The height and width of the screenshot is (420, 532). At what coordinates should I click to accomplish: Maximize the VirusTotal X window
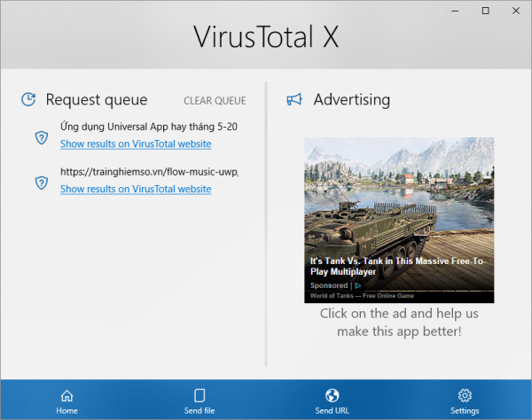(x=486, y=11)
